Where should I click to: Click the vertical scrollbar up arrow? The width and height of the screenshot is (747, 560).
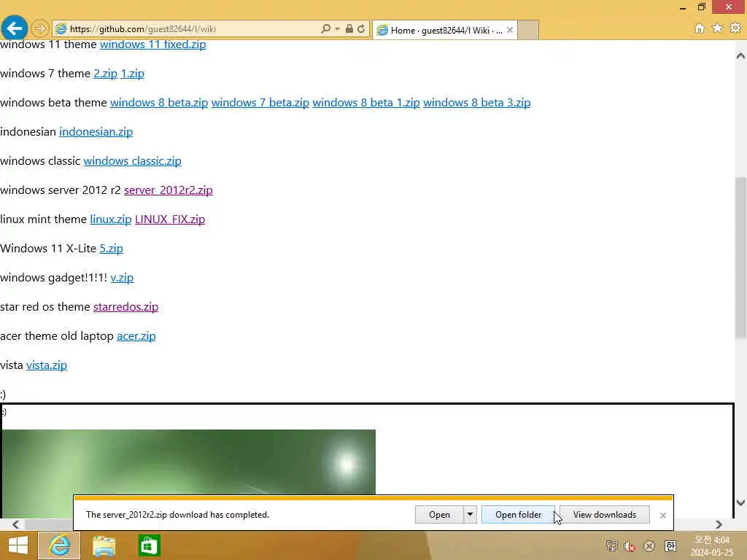pyautogui.click(x=740, y=55)
